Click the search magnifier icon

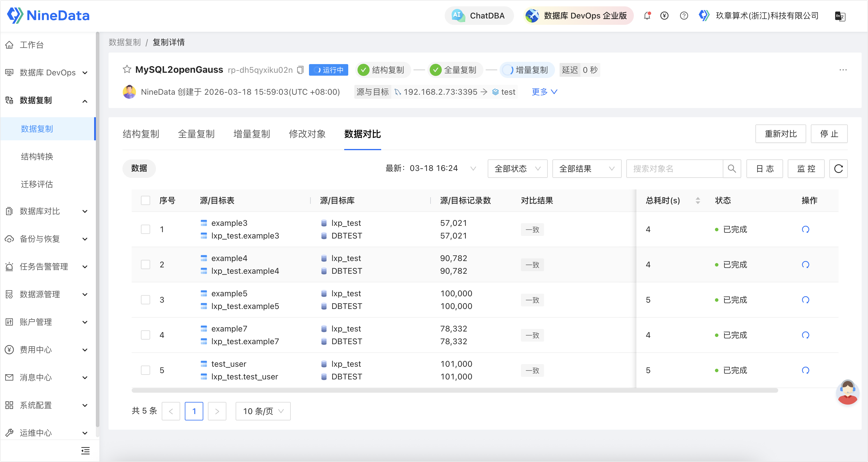coord(731,169)
